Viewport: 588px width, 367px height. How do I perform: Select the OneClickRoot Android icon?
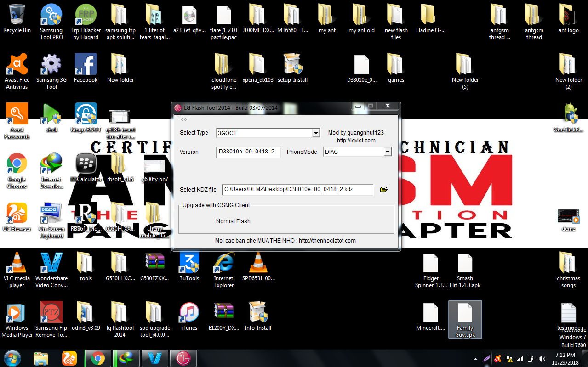(568, 118)
